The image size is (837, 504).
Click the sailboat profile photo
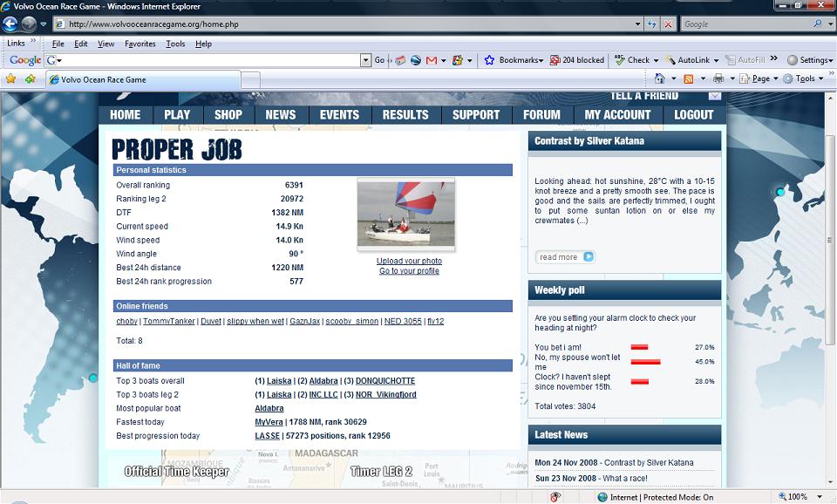406,215
